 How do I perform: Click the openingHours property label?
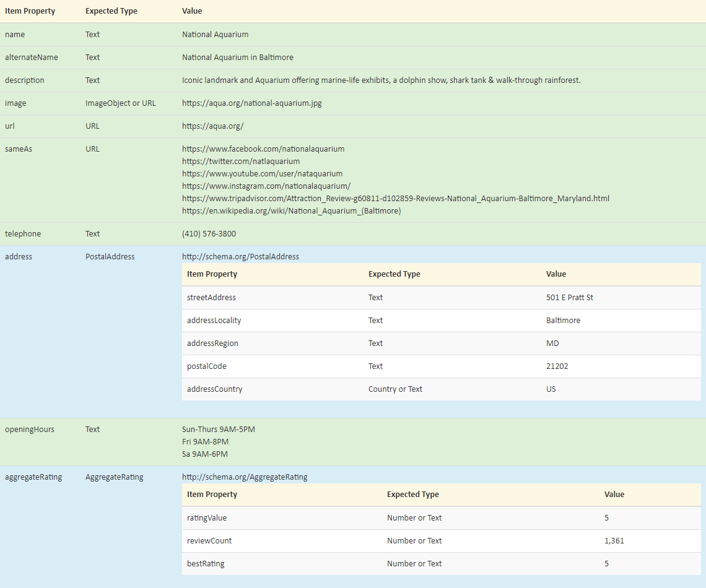(30, 430)
